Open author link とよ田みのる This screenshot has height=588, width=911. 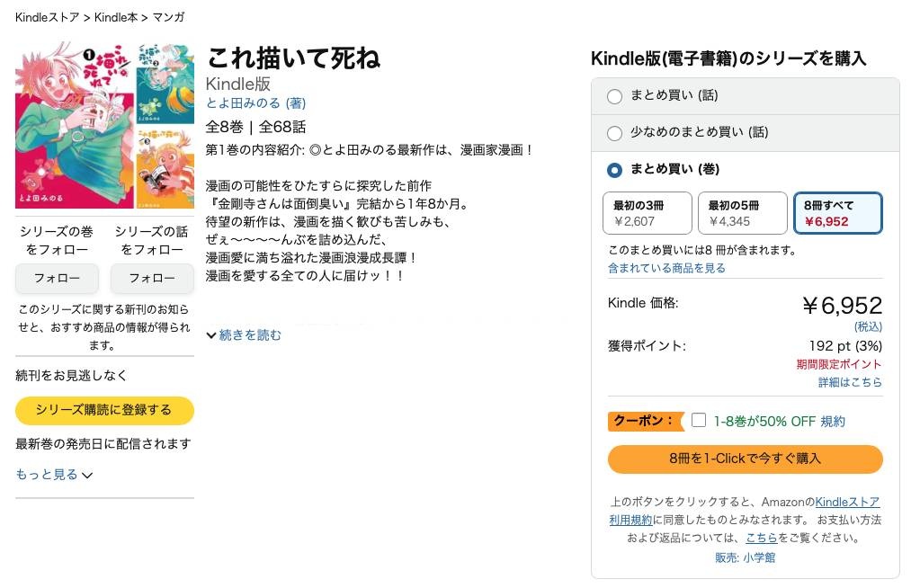pos(243,103)
